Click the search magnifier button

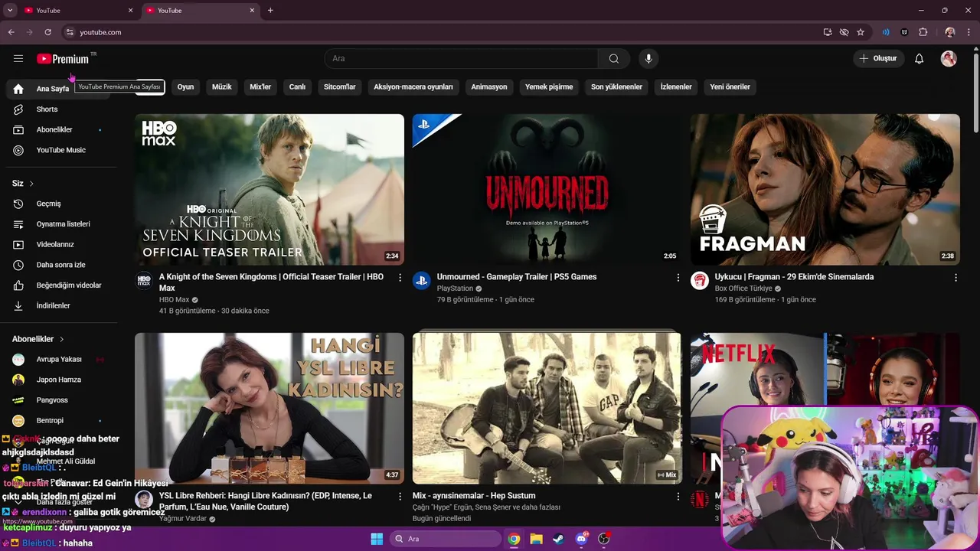(x=614, y=59)
